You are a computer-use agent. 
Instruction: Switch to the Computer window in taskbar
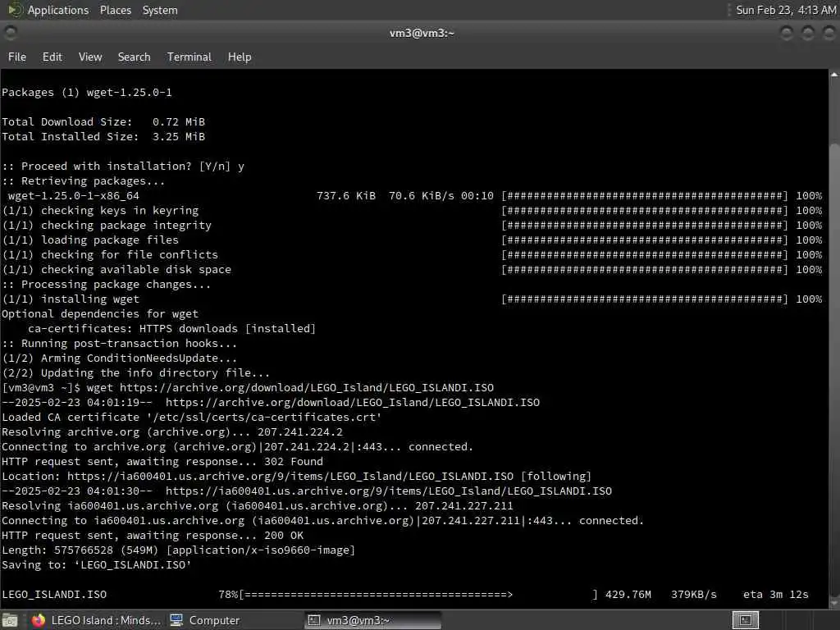click(x=204, y=620)
